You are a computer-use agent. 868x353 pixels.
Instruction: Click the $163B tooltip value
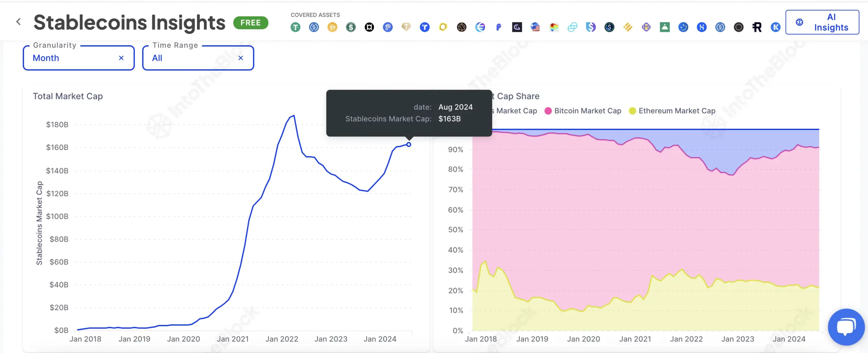pyautogui.click(x=450, y=119)
